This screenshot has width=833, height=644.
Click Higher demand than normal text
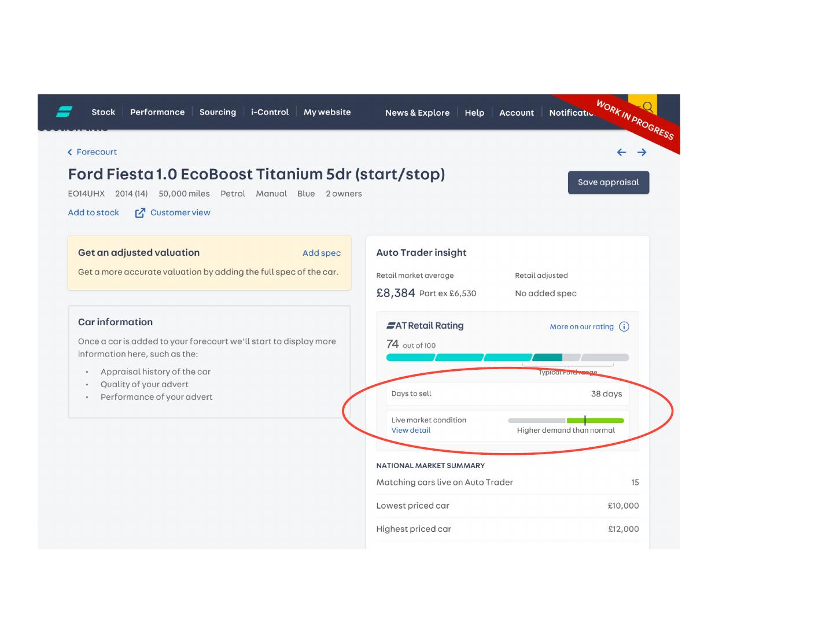[x=566, y=430]
